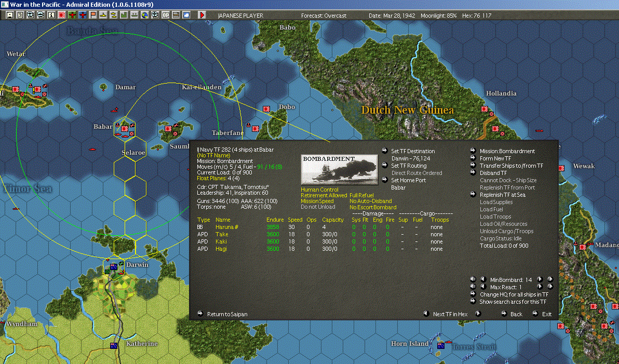
Task: Select APD Kaki in ship list
Action: pyautogui.click(x=221, y=241)
